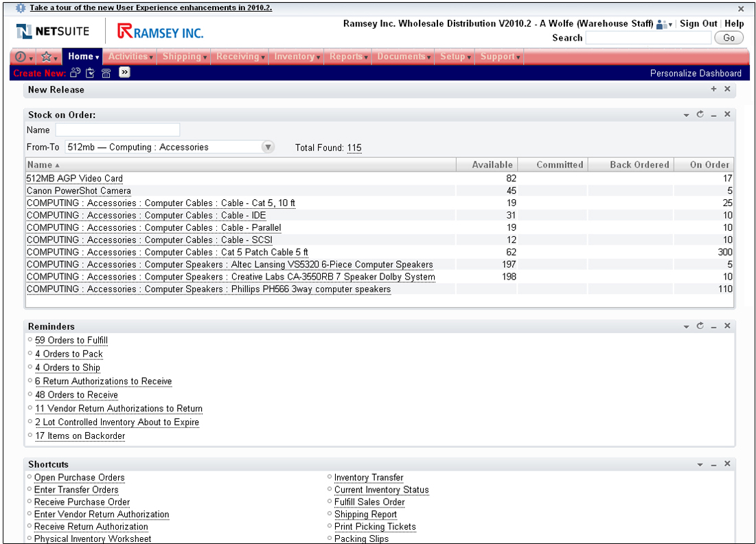Expand the New Release portlet with plus icon
This screenshot has height=544, width=756.
click(x=713, y=89)
